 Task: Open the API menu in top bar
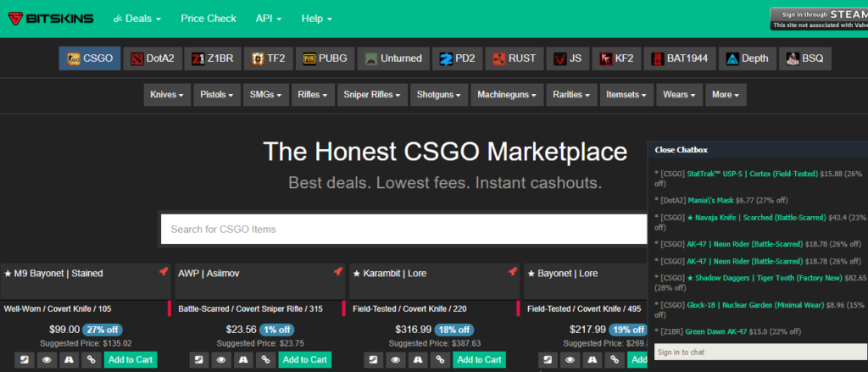pos(269,18)
